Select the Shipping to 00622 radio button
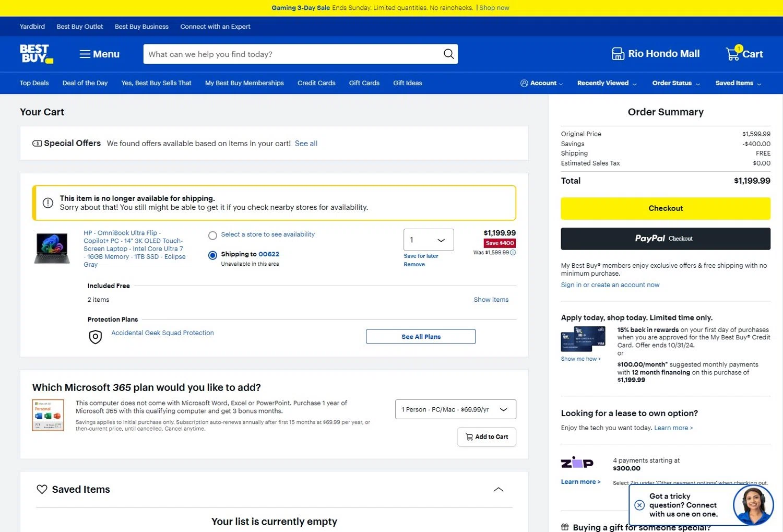The image size is (783, 532). (212, 255)
